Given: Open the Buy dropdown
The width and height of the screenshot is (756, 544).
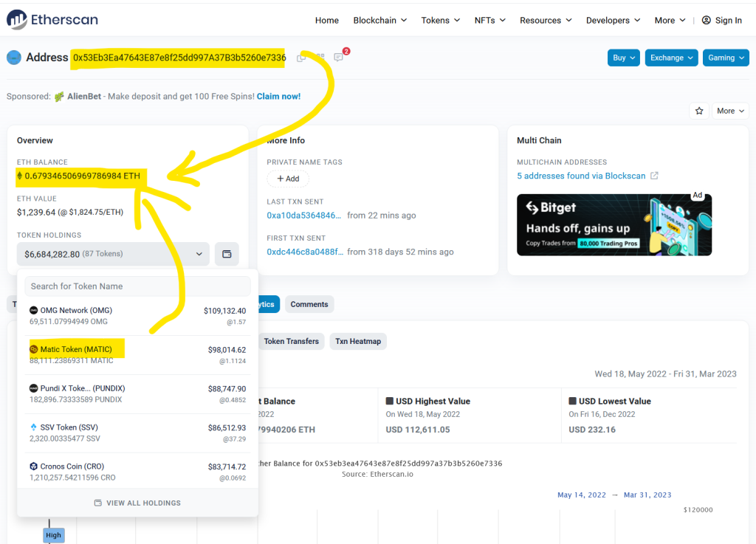Looking at the screenshot, I should (x=623, y=58).
